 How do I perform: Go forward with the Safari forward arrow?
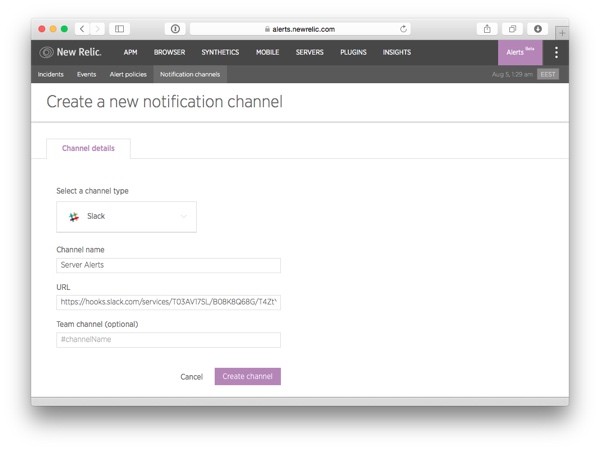coord(97,29)
